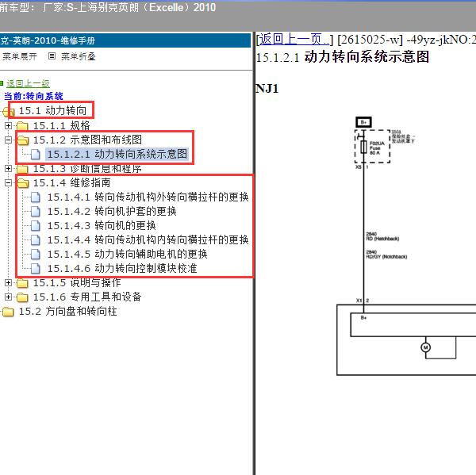
Task: Collapse the 15.1.2 示意图和布线图 folder
Action: pyautogui.click(x=8, y=140)
